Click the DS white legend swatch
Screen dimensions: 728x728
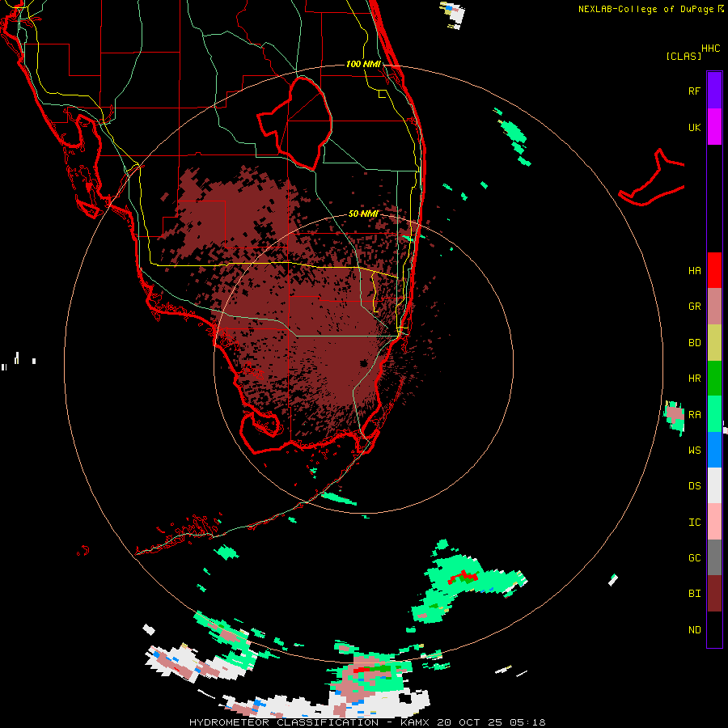pos(714,485)
